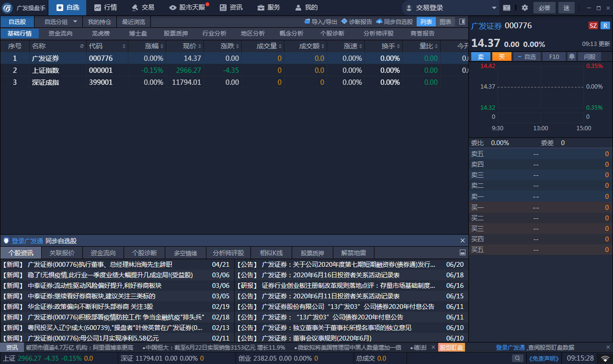
Task: Open the 《免责声明》 disclaimer link
Action: (x=544, y=358)
